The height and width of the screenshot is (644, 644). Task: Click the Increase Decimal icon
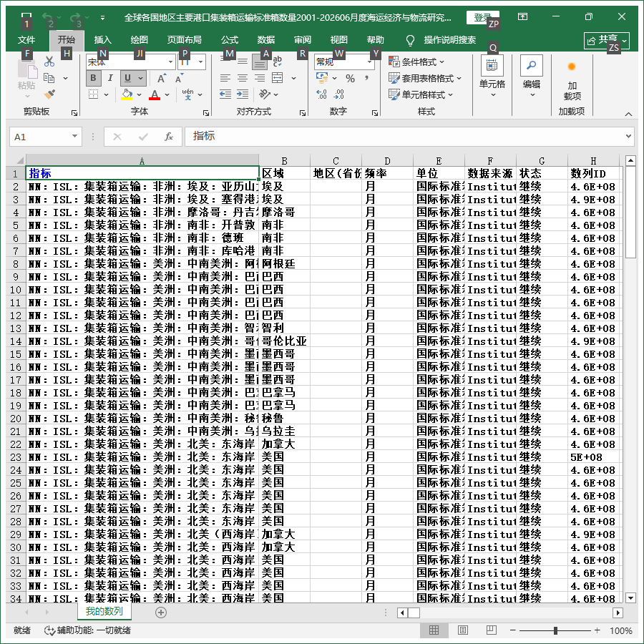[321, 94]
